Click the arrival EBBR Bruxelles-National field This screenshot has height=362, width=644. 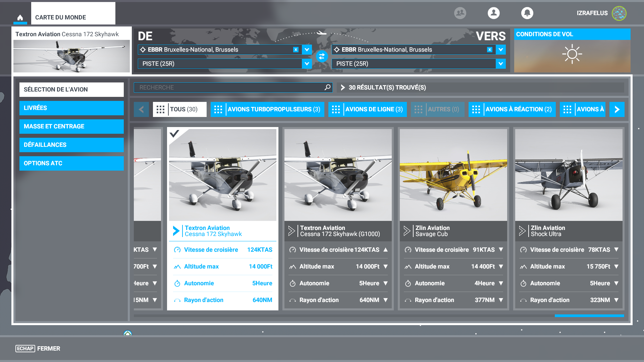coord(414,50)
